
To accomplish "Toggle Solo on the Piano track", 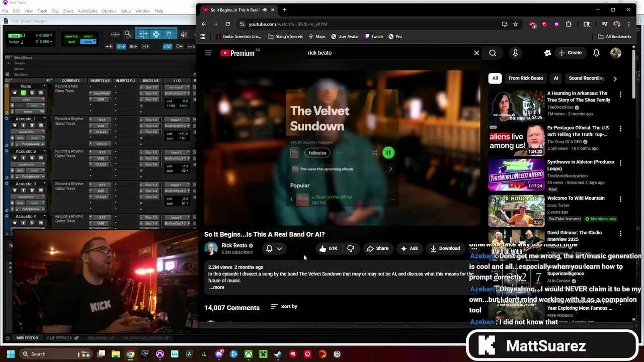I will click(x=32, y=93).
